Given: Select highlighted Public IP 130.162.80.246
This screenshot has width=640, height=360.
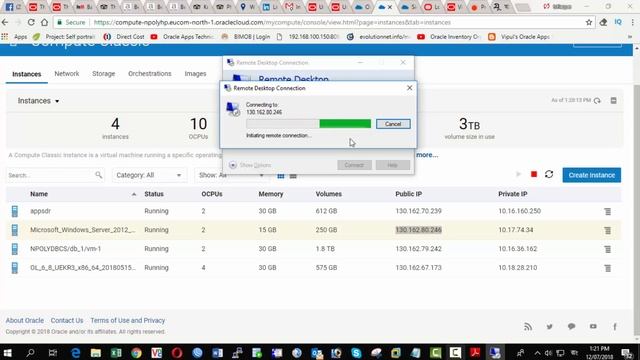Looking at the screenshot, I should point(418,230).
